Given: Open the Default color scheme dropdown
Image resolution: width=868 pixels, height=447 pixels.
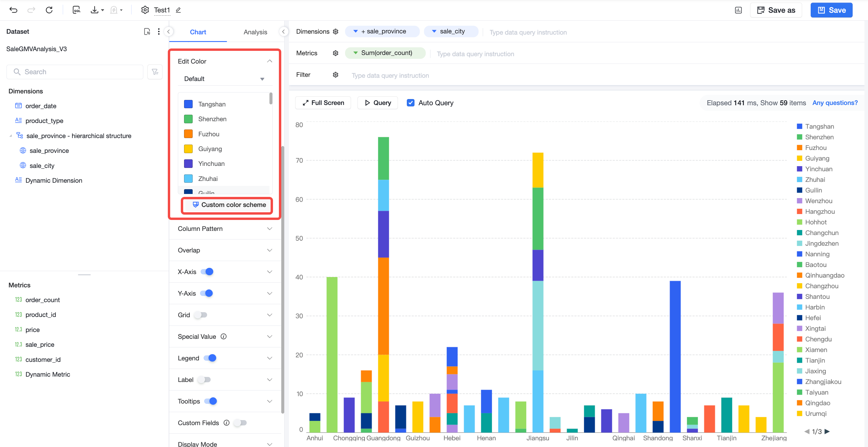Looking at the screenshot, I should tap(224, 79).
